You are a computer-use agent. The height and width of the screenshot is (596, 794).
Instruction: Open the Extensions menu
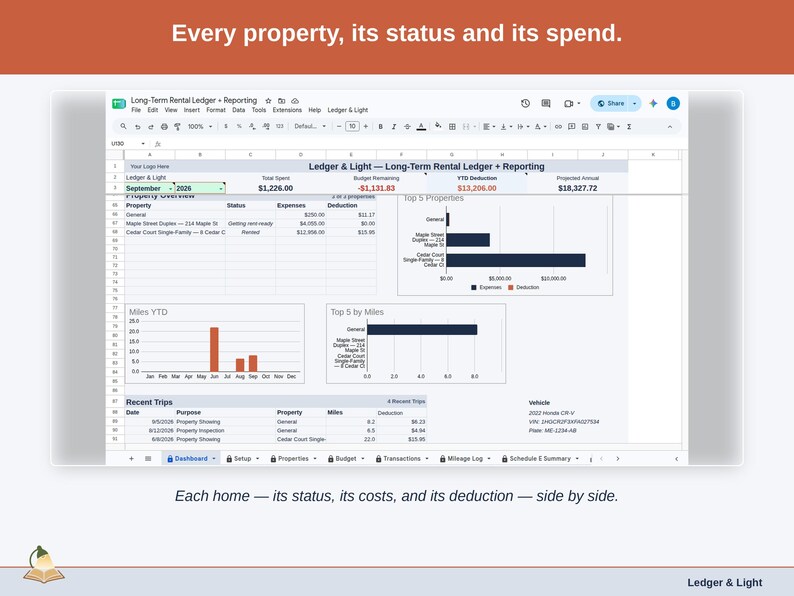click(287, 110)
